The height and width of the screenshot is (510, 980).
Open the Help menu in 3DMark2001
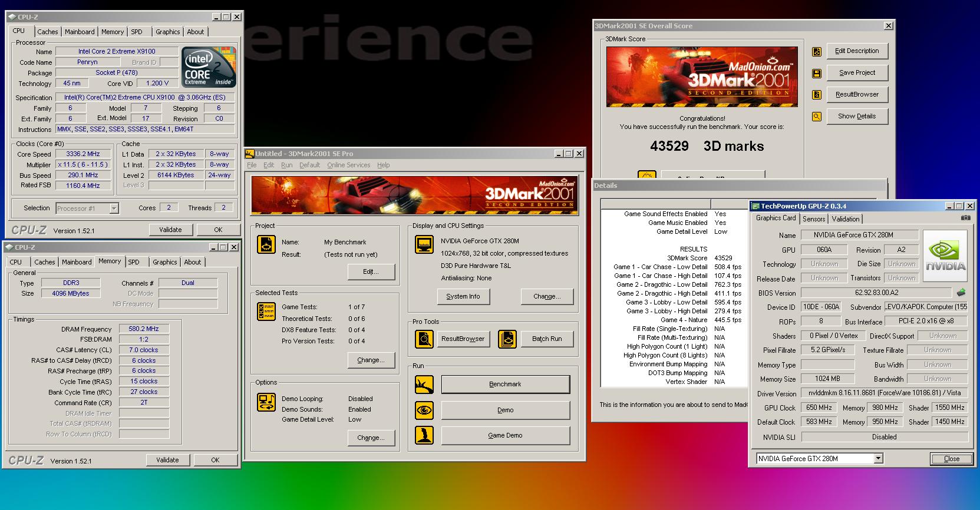pos(384,165)
